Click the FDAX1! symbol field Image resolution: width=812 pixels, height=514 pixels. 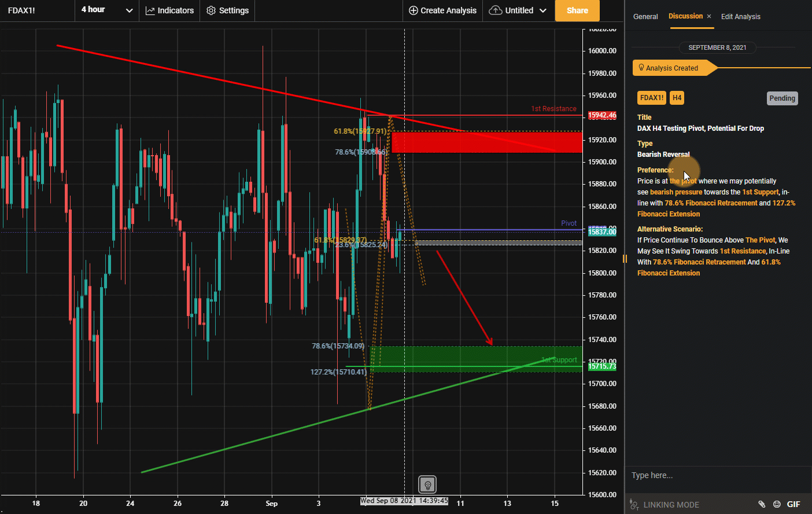coord(37,10)
